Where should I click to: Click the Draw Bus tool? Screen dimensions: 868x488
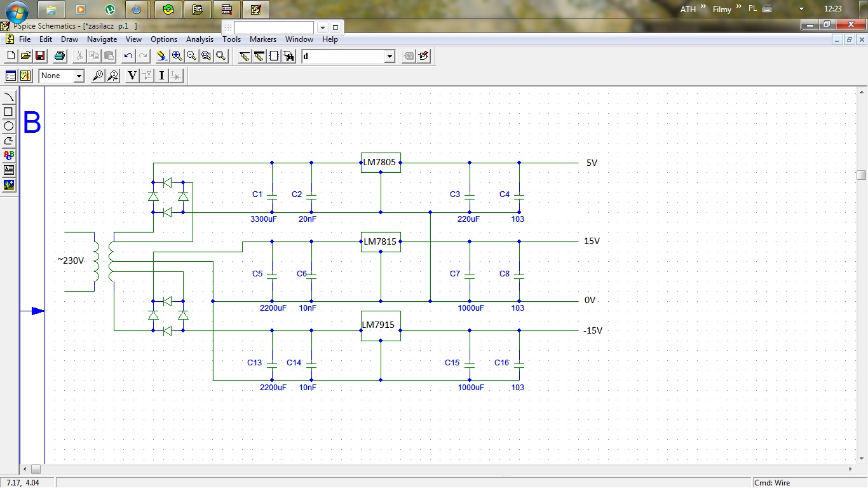(x=259, y=57)
